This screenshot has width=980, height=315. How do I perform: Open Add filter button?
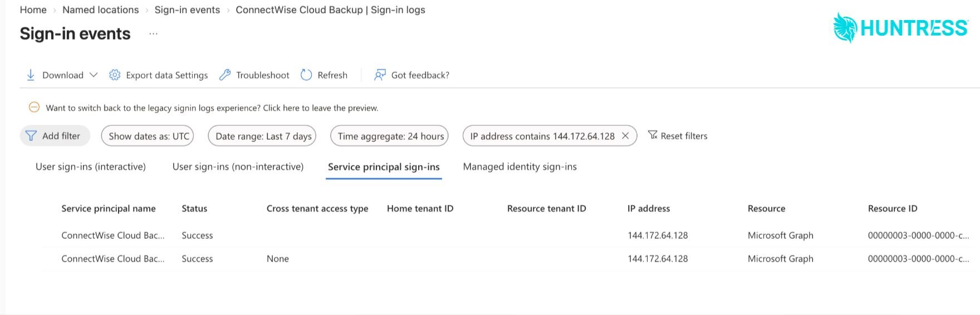55,136
